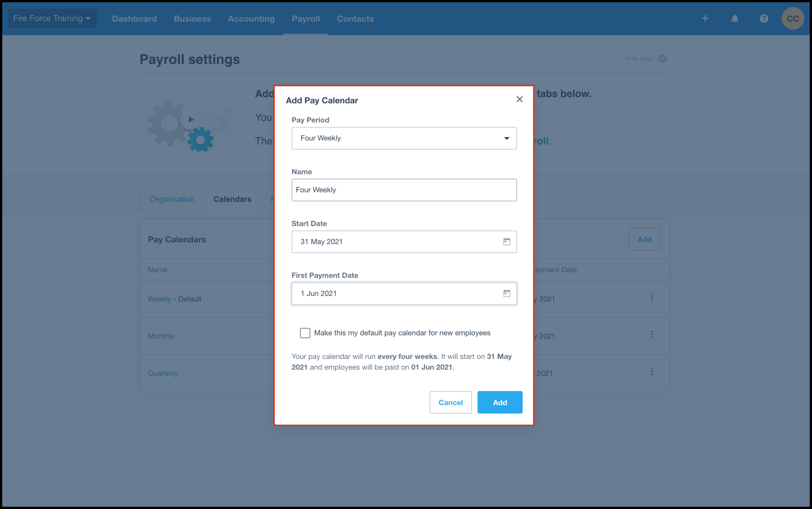Cancel adding the pay calendar
The image size is (812, 509).
pyautogui.click(x=450, y=402)
